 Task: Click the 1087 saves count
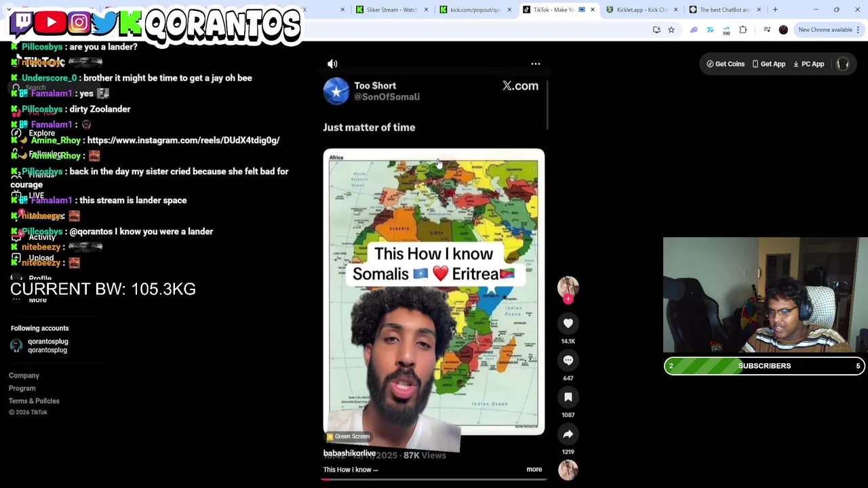568,415
